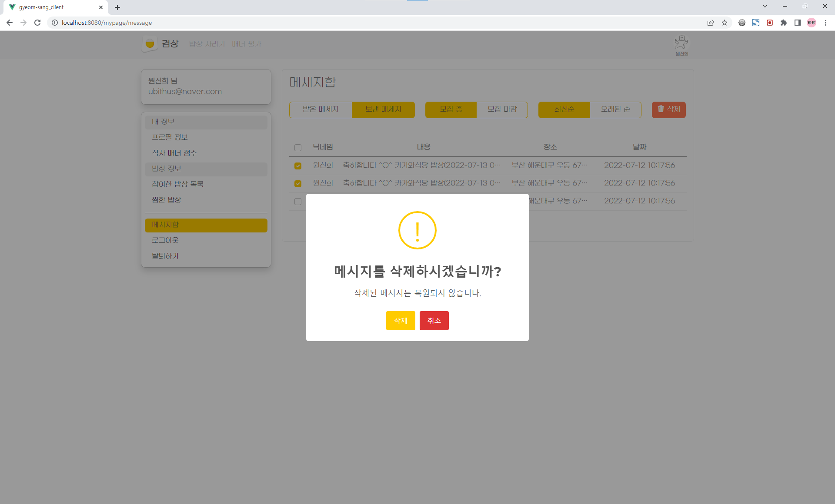Open a new browser tab
Viewport: 835px width, 504px height.
pos(117,7)
